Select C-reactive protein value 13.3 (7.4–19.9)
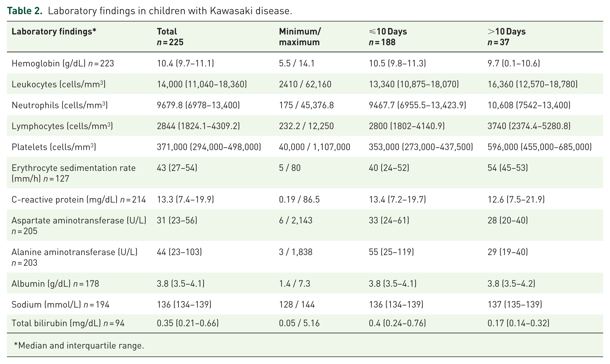Viewport: 610px width, 364px height. click(x=185, y=199)
